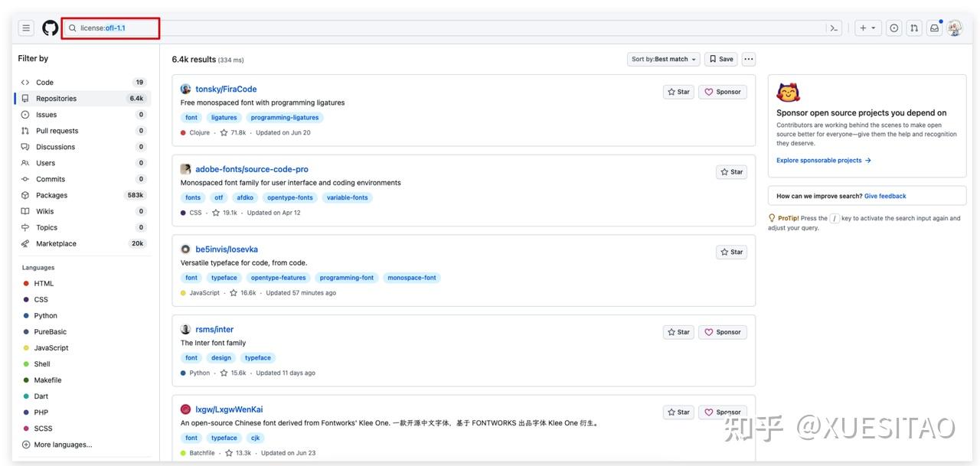Star the tonsky/FiraCode repository
The image size is (980, 466).
(678, 92)
